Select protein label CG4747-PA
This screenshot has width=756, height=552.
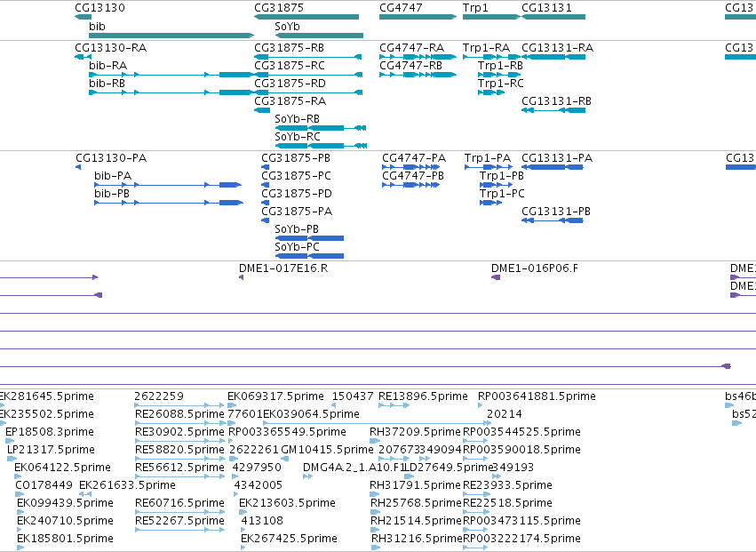(414, 158)
